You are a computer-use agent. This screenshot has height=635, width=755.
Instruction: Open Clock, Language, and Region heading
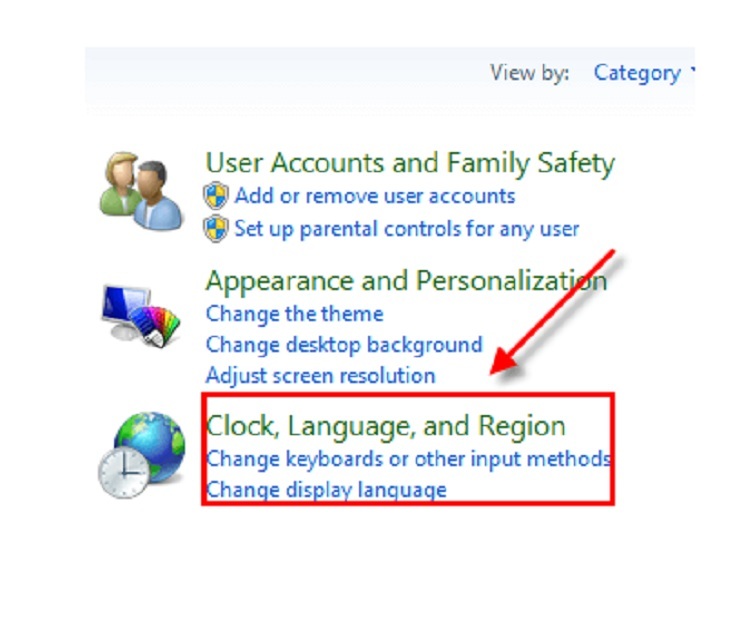[x=386, y=426]
